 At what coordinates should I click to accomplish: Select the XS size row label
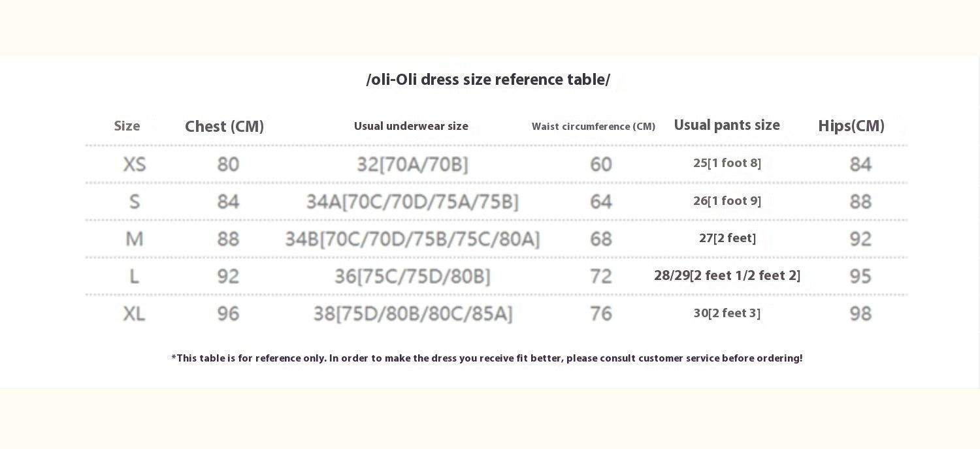click(134, 164)
